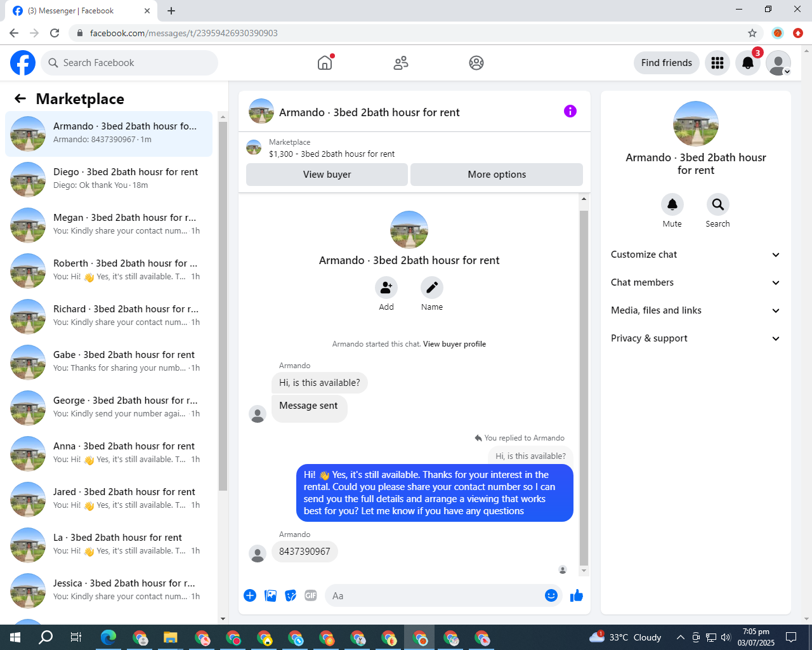The image size is (812, 650).
Task: Open conversation info purple icon
Action: click(x=570, y=111)
